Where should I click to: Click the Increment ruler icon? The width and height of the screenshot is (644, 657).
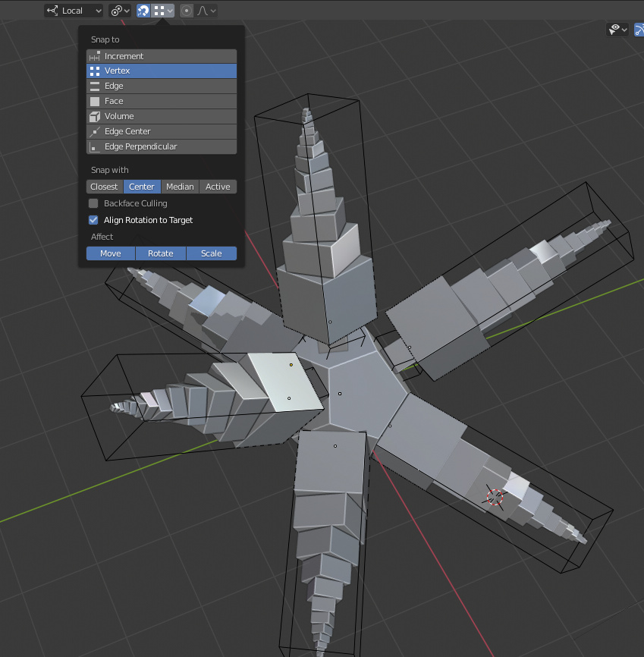pyautogui.click(x=95, y=56)
